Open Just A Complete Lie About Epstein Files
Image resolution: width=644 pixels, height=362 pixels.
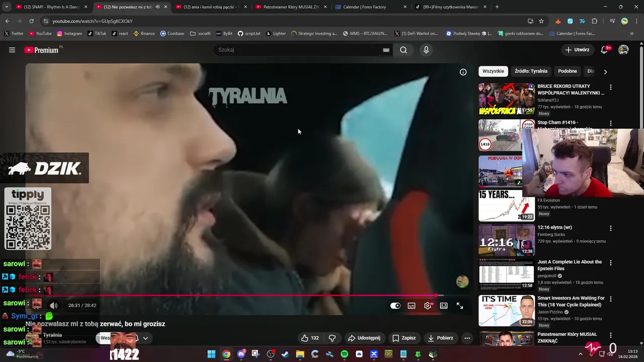(x=570, y=265)
